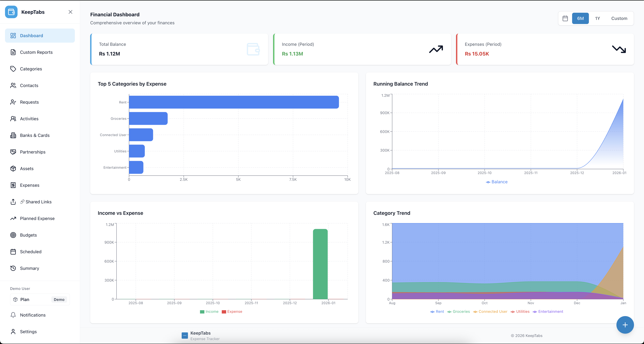Image resolution: width=644 pixels, height=344 pixels.
Task: Click the KeepTabs logo at the bottom
Action: 185,336
